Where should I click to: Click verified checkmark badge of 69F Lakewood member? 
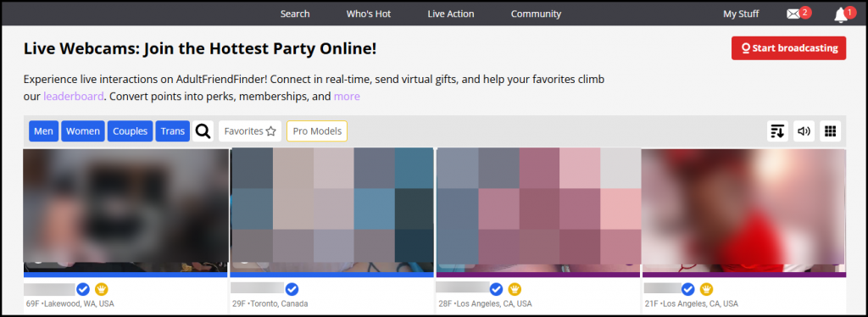tap(83, 289)
